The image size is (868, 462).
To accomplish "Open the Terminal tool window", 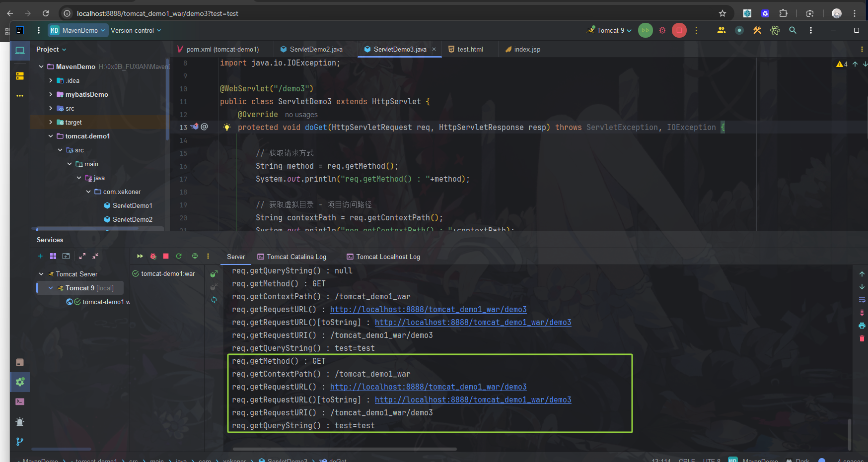I will [x=20, y=401].
